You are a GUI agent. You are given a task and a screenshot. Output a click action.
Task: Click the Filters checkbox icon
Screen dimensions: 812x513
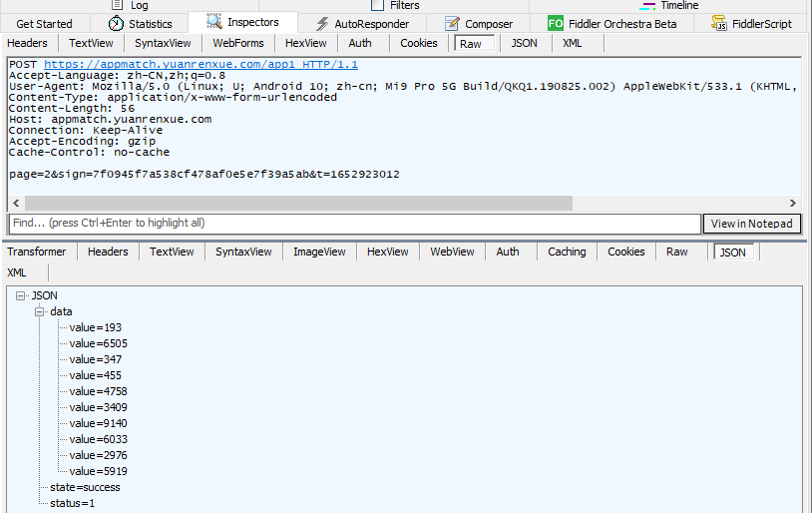[x=377, y=5]
